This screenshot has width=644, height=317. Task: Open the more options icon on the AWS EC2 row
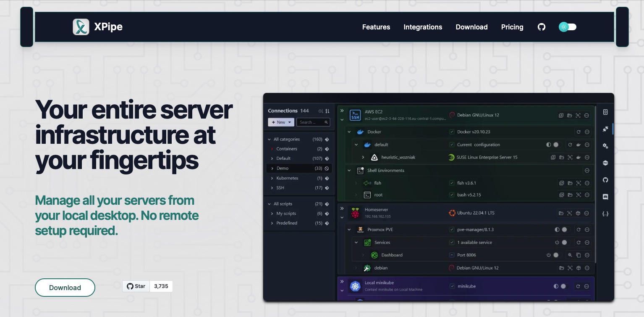[x=587, y=115]
